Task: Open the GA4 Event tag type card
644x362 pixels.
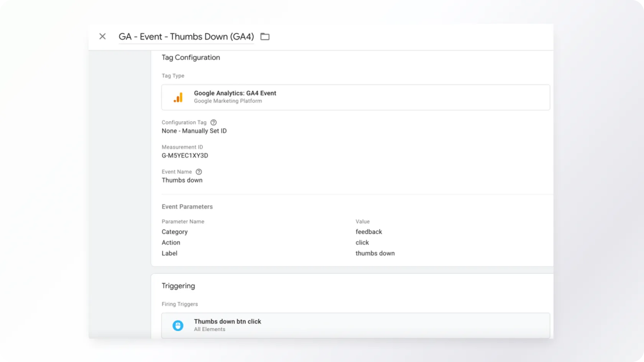Action: click(x=355, y=97)
